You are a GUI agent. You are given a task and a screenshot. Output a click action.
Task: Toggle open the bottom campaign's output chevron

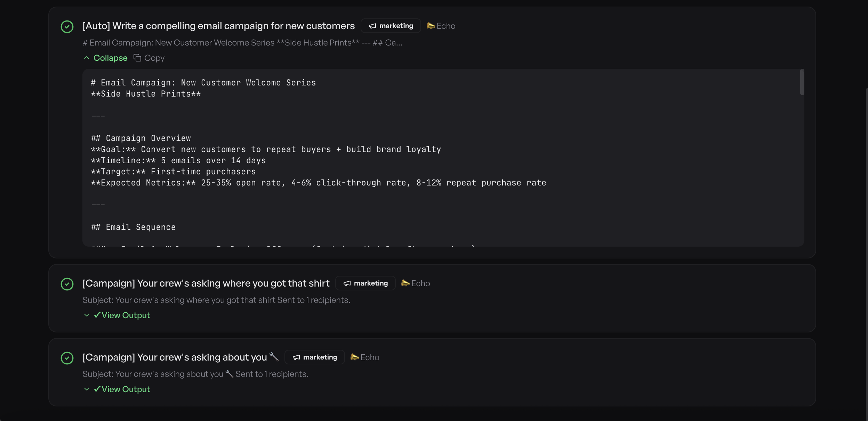point(86,389)
